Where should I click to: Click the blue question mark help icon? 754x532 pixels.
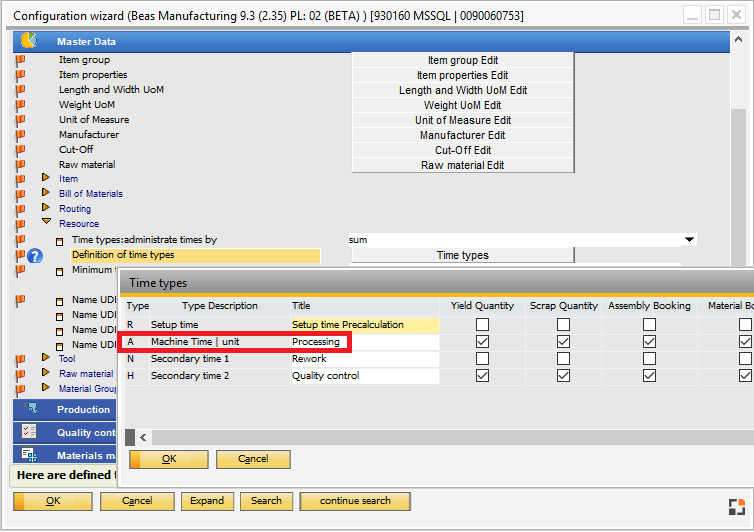click(35, 256)
